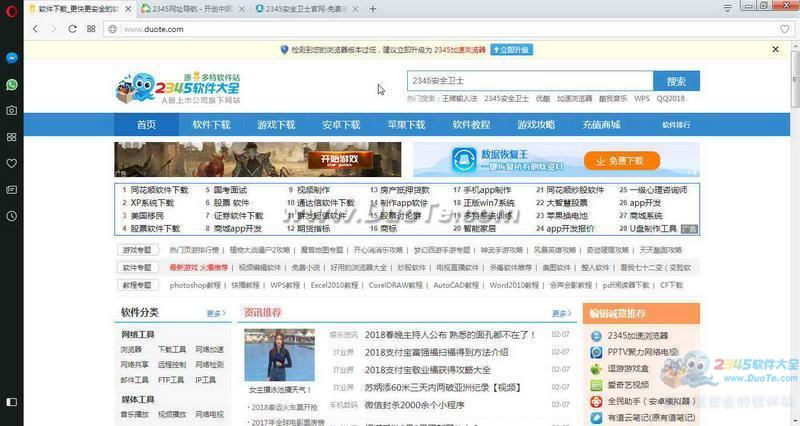Open bookmarks heart icon in the sidebar
Viewport: 800px width, 426px height.
10,163
